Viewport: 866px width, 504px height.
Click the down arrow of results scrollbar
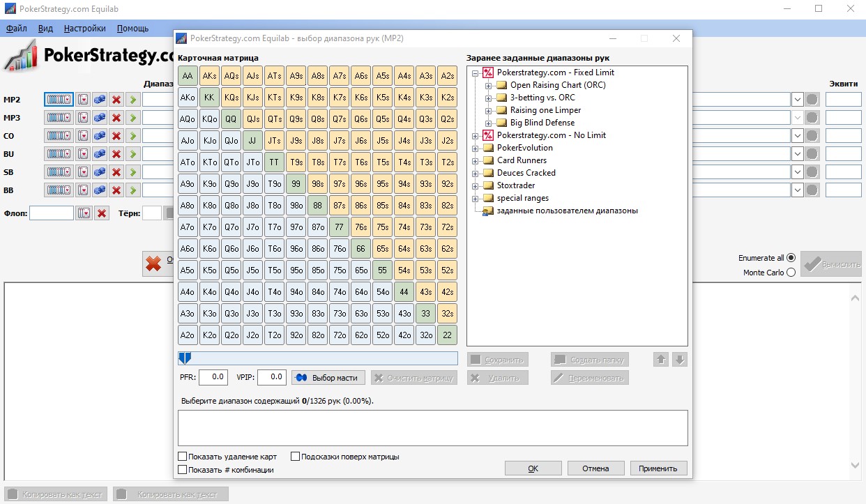coord(856,465)
